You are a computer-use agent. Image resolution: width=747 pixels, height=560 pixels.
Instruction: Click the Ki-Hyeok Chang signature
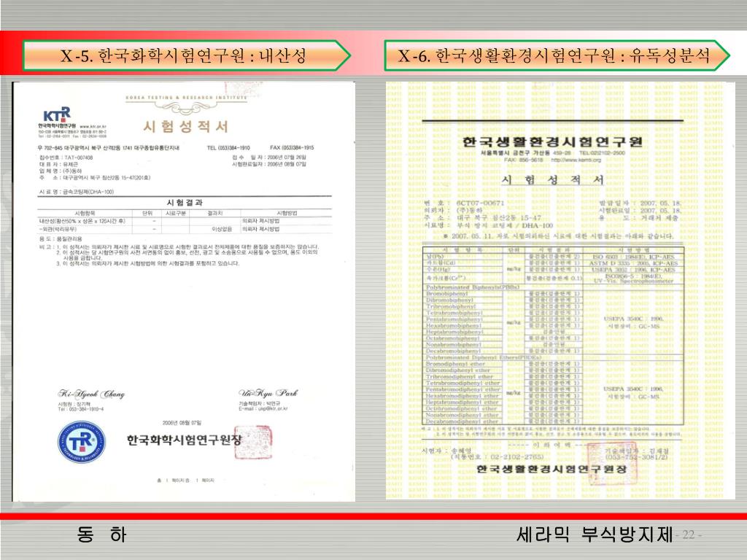[91, 394]
